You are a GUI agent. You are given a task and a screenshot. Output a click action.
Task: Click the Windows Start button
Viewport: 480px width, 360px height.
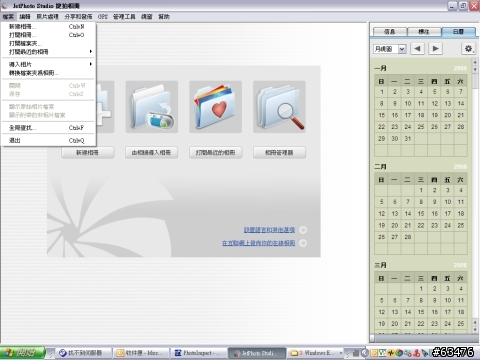pyautogui.click(x=22, y=353)
